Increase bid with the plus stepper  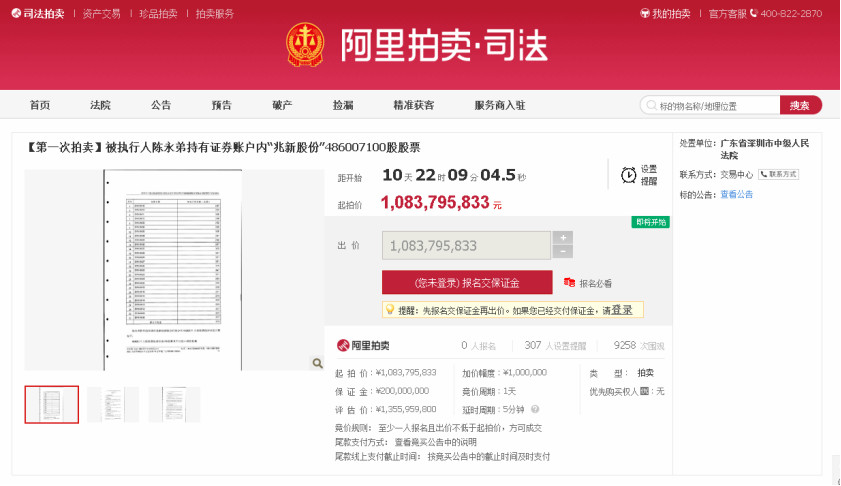563,238
